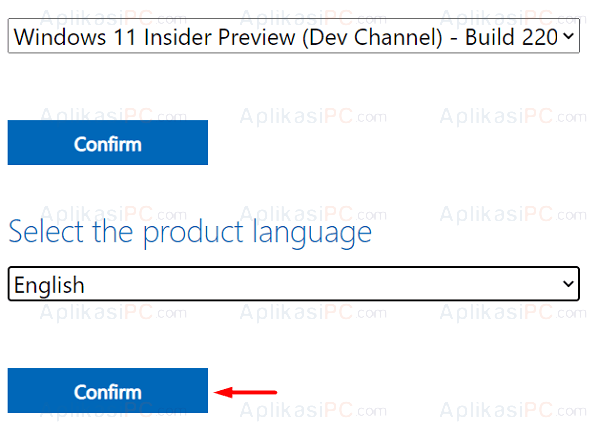
Task: Click "Build 220" text in the edition selector
Action: [511, 37]
